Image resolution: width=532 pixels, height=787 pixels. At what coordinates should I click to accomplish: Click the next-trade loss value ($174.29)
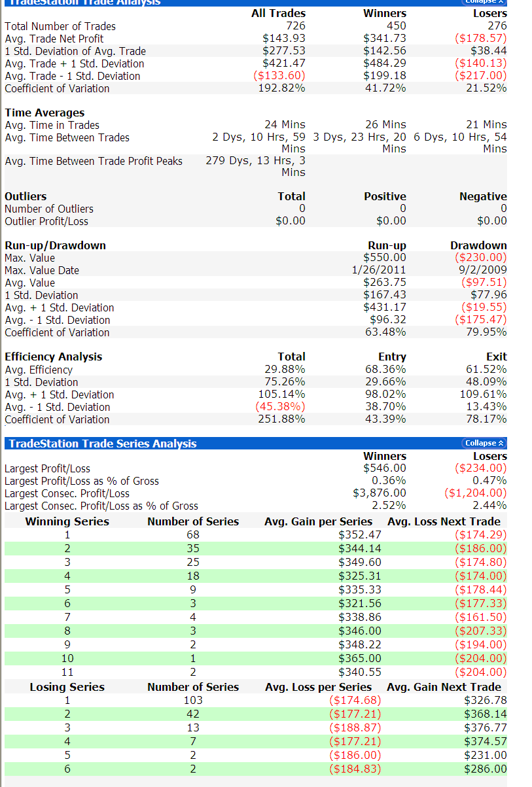click(x=480, y=535)
